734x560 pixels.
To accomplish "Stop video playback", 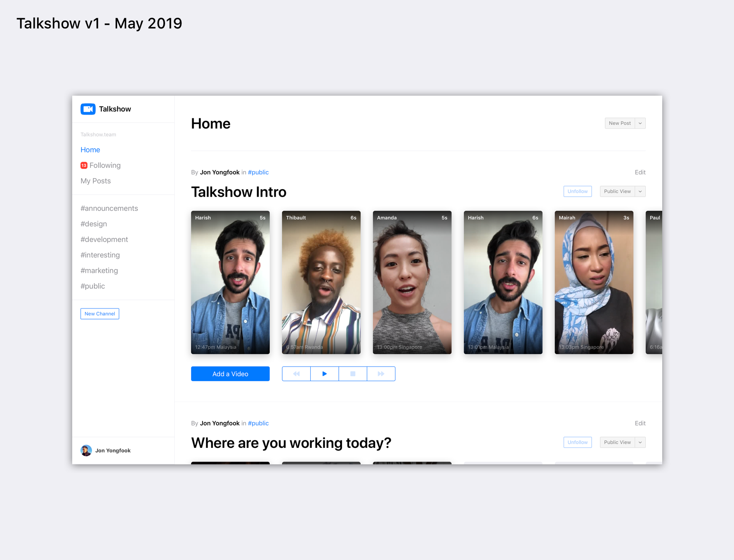I will [x=353, y=374].
